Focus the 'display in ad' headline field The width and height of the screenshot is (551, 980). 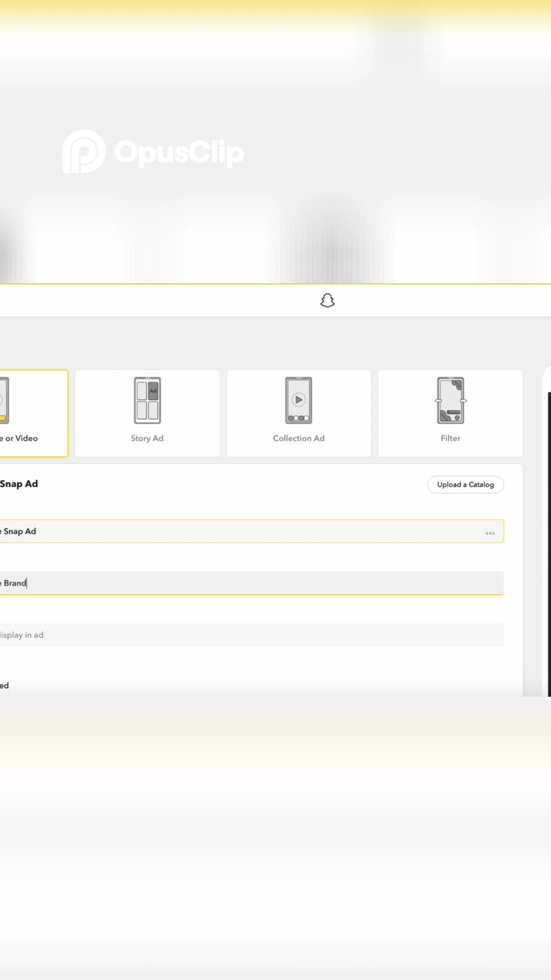(252, 635)
